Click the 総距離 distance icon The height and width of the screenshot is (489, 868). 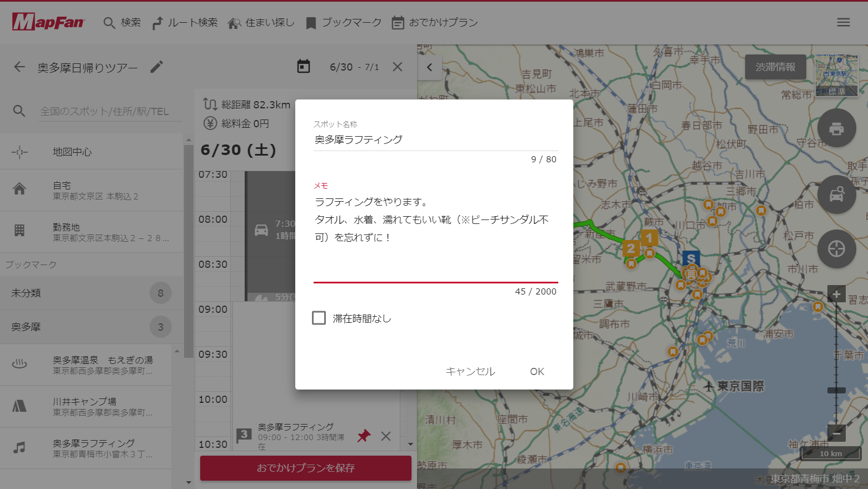click(x=210, y=104)
